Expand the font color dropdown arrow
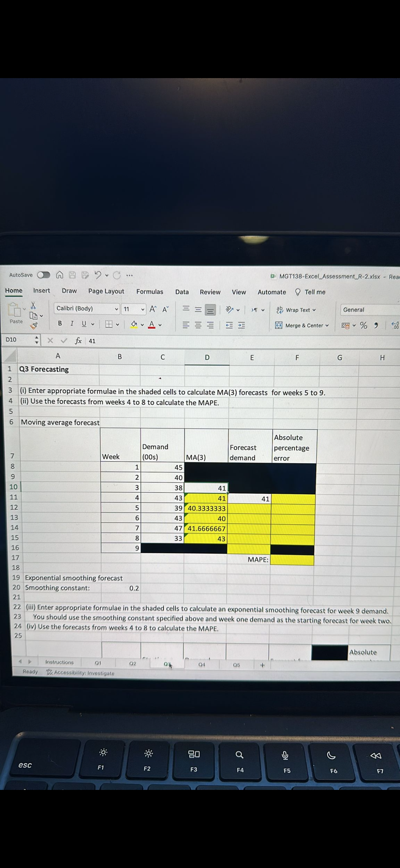This screenshot has width=400, height=868. tap(160, 325)
